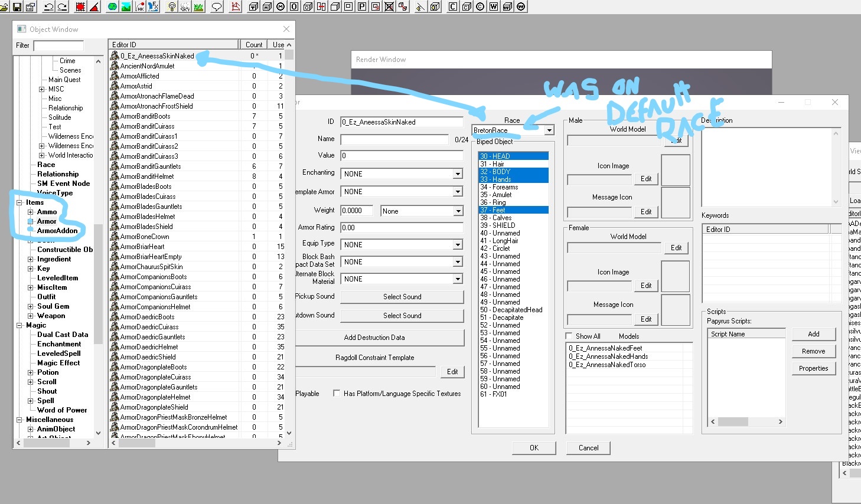The width and height of the screenshot is (861, 504).
Task: Click Edit next to Female World Model
Action: [x=676, y=248]
